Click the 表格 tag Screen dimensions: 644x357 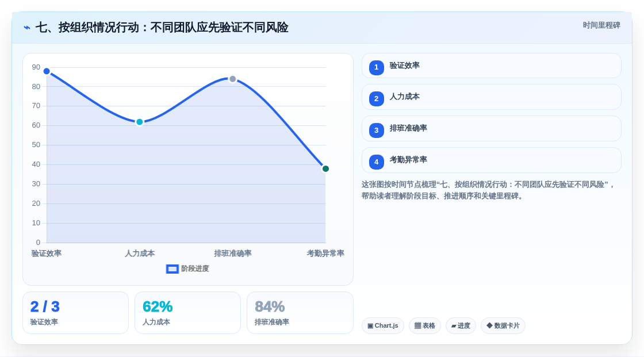click(x=425, y=326)
